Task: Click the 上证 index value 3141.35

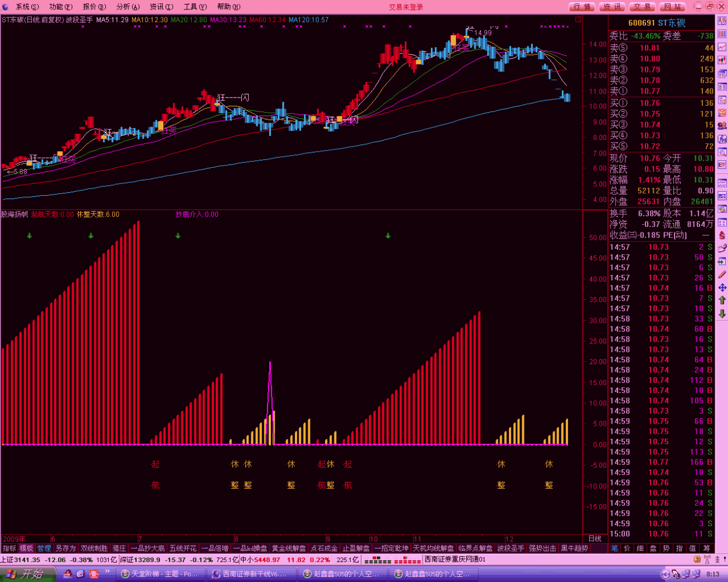Action: pyautogui.click(x=27, y=560)
